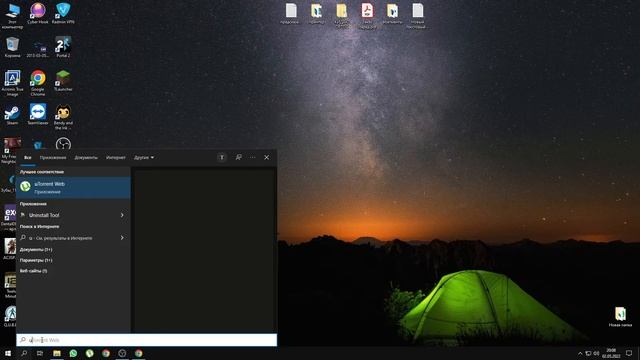Open the TLauncher desktop shortcut

(63, 80)
